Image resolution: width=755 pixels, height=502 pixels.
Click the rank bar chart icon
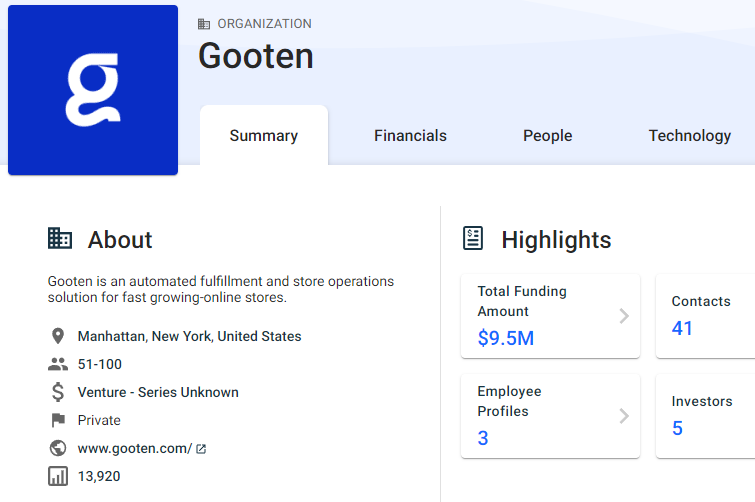57,476
